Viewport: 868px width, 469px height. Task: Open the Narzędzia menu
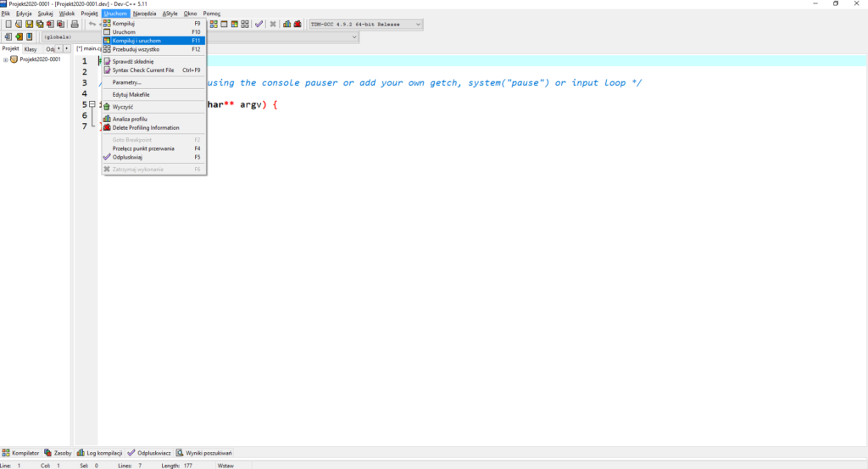pyautogui.click(x=144, y=14)
